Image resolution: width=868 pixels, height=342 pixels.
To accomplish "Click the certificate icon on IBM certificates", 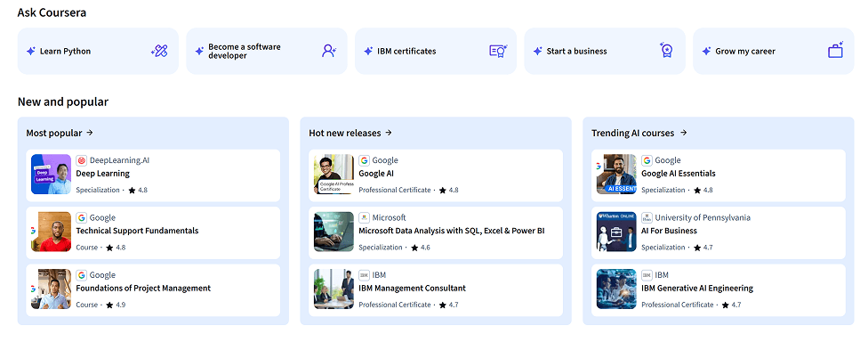I will click(x=498, y=51).
